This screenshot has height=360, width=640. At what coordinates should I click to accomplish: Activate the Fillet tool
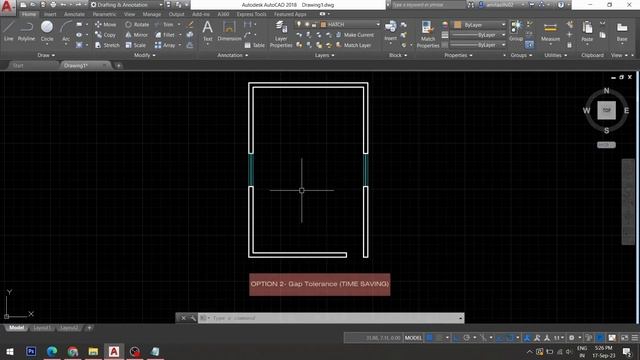[165, 35]
